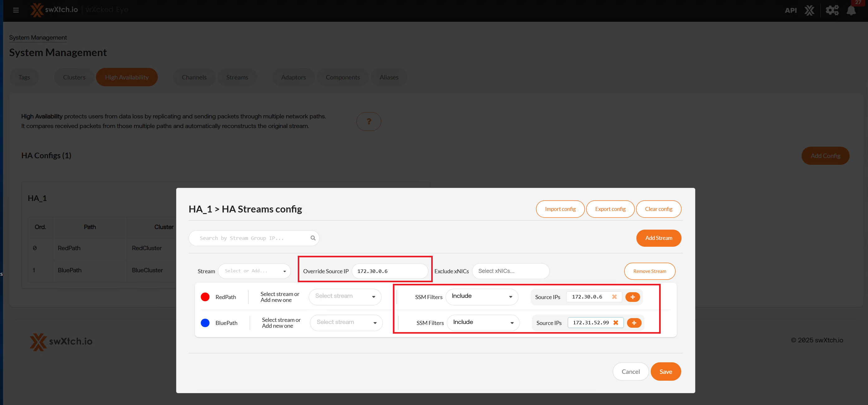Add a BluePath source IP with plus button
The height and width of the screenshot is (405, 868).
pyautogui.click(x=634, y=322)
